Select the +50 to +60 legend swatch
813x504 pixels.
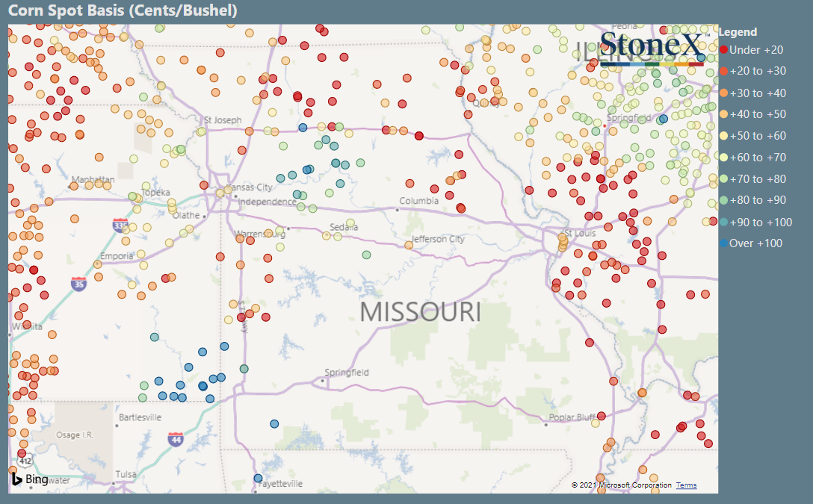click(724, 136)
